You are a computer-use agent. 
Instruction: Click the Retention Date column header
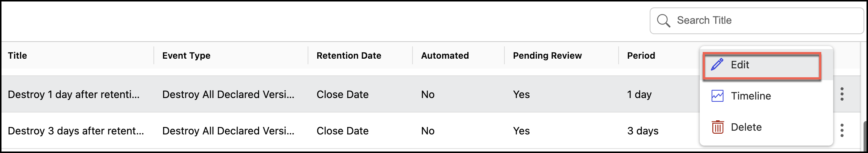pyautogui.click(x=349, y=56)
